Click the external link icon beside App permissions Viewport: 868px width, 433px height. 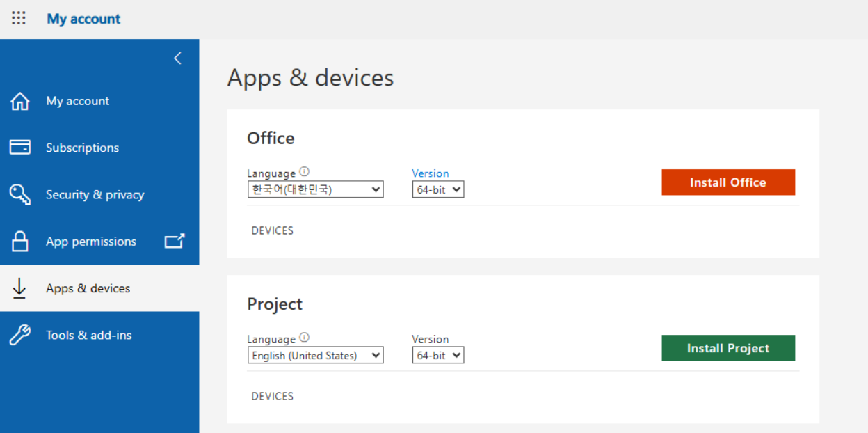click(x=175, y=241)
